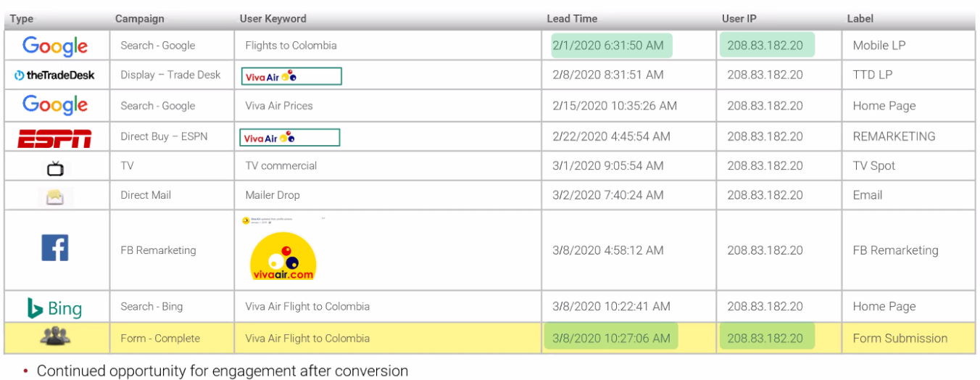Select the Facebook logo icon
Screen dimensions: 980x380
pyautogui.click(x=55, y=249)
